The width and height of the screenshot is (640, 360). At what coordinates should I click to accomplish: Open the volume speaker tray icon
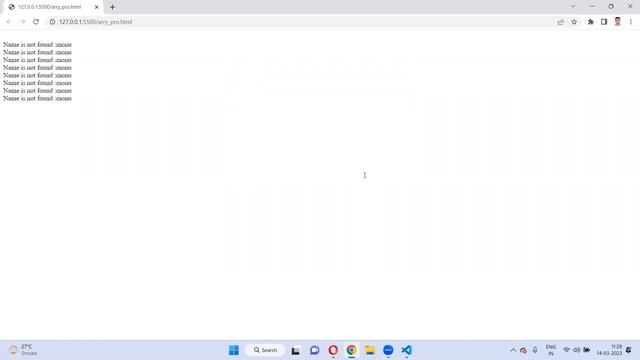point(577,350)
